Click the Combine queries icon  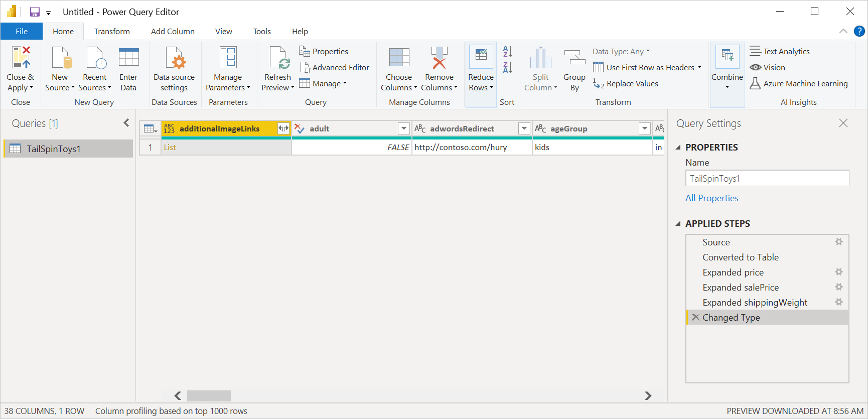point(727,56)
